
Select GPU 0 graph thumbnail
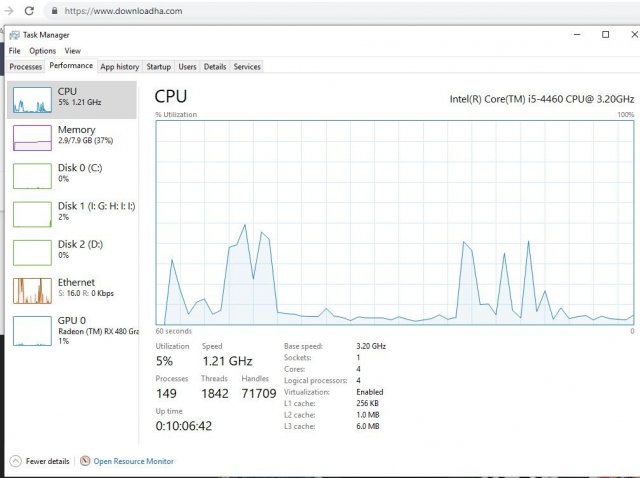[x=32, y=330]
